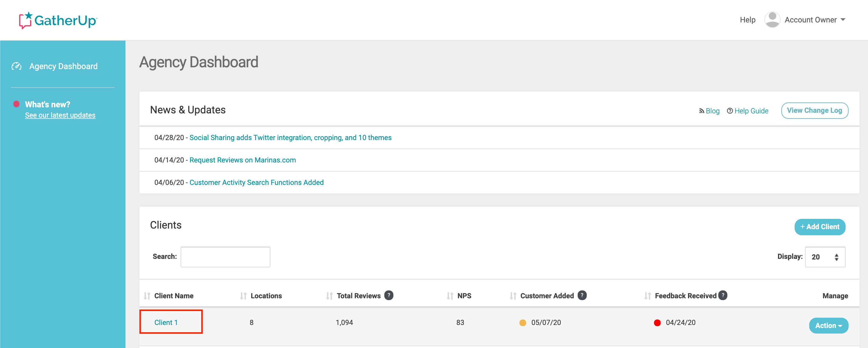Open the Display count selector

[x=825, y=257]
